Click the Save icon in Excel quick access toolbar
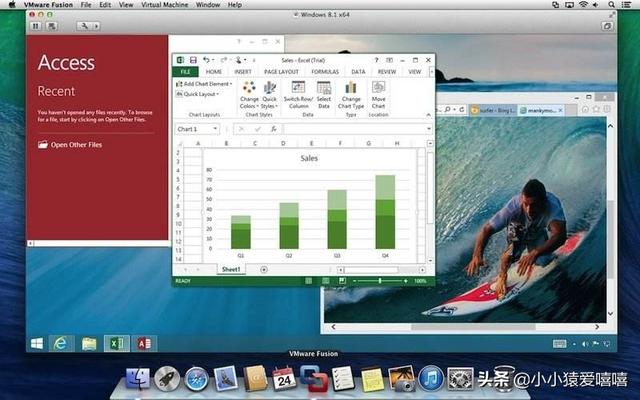 pos(193,60)
